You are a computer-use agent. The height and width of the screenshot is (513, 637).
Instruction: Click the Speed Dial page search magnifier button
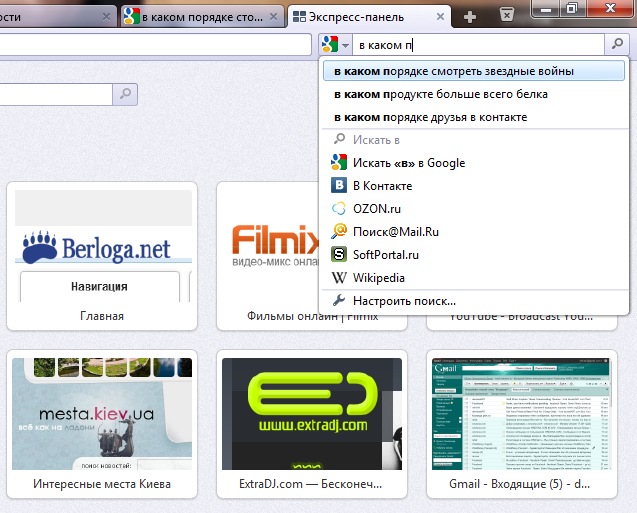(125, 94)
